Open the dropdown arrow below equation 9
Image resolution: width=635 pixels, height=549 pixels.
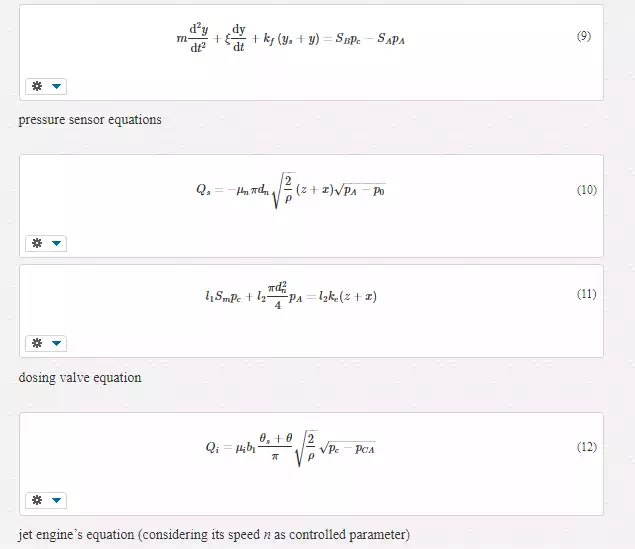pyautogui.click(x=56, y=86)
